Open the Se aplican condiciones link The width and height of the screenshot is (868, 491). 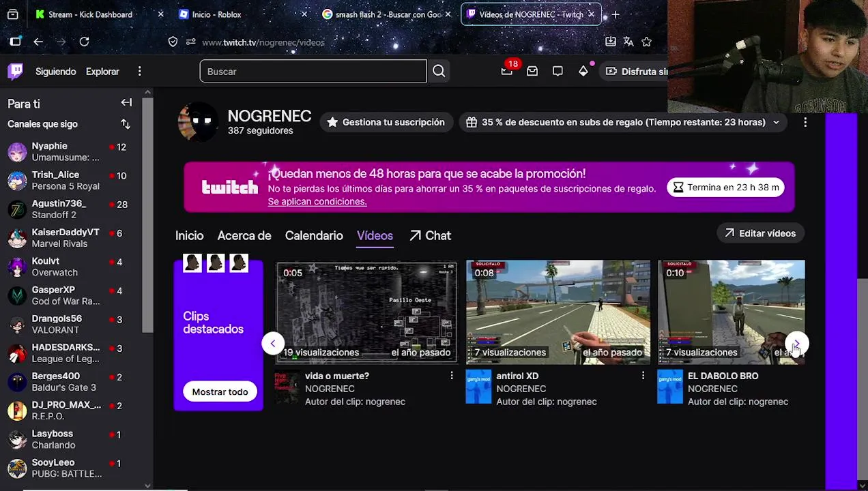(x=317, y=202)
